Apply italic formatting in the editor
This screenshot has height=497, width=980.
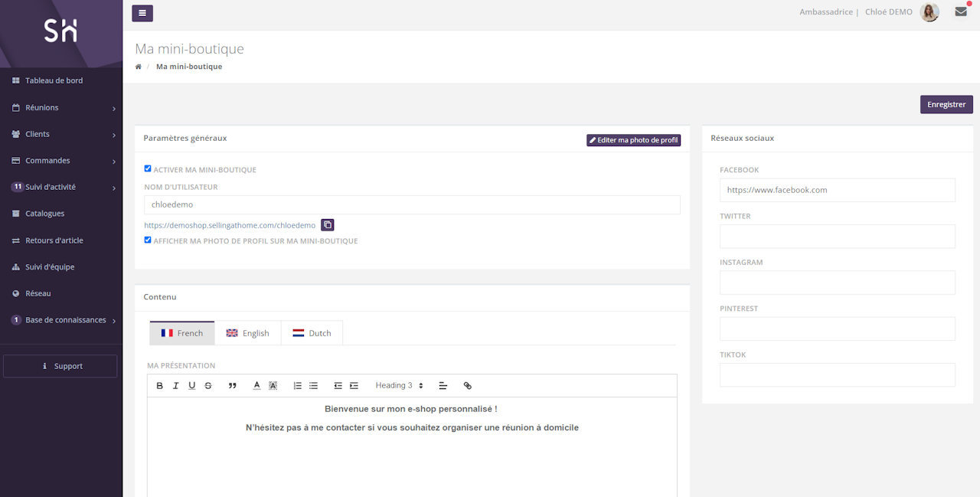click(176, 386)
